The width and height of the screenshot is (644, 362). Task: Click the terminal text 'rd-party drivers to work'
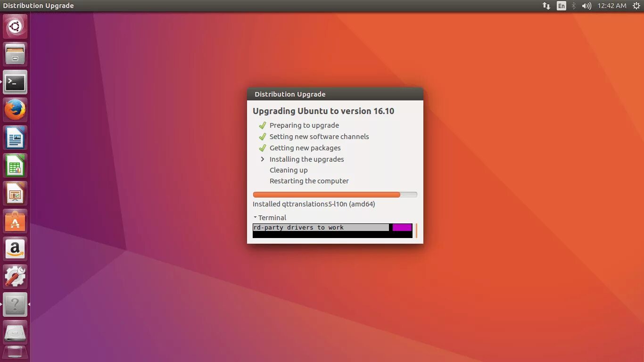[x=298, y=228]
